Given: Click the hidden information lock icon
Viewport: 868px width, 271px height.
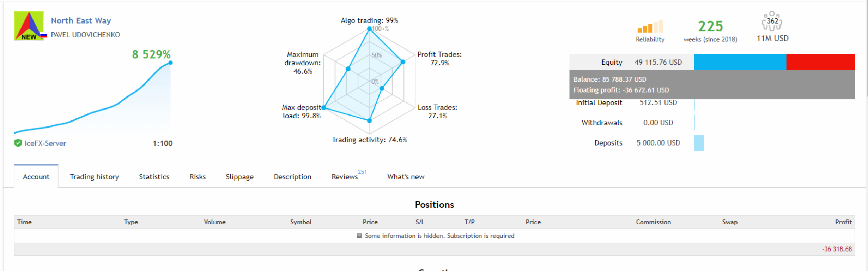Looking at the screenshot, I should [359, 236].
